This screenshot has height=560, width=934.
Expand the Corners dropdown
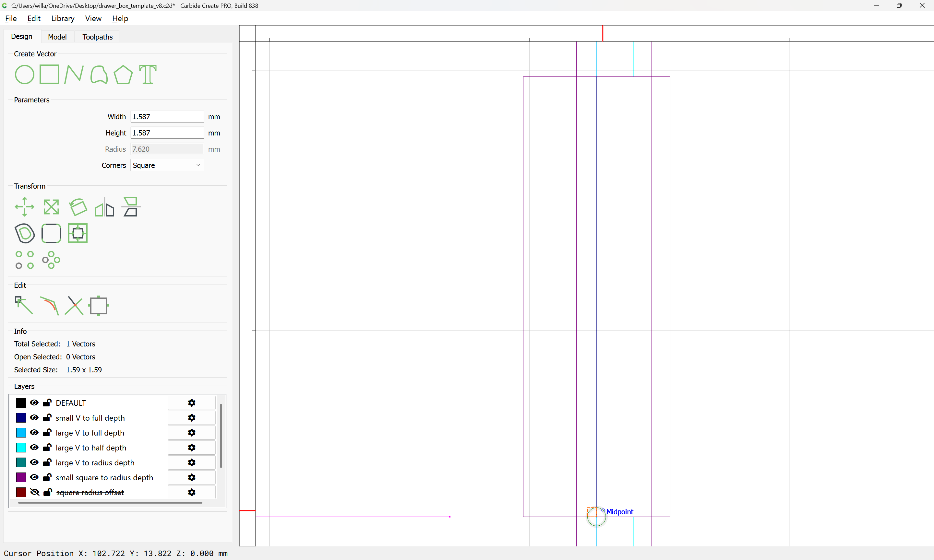pos(167,165)
